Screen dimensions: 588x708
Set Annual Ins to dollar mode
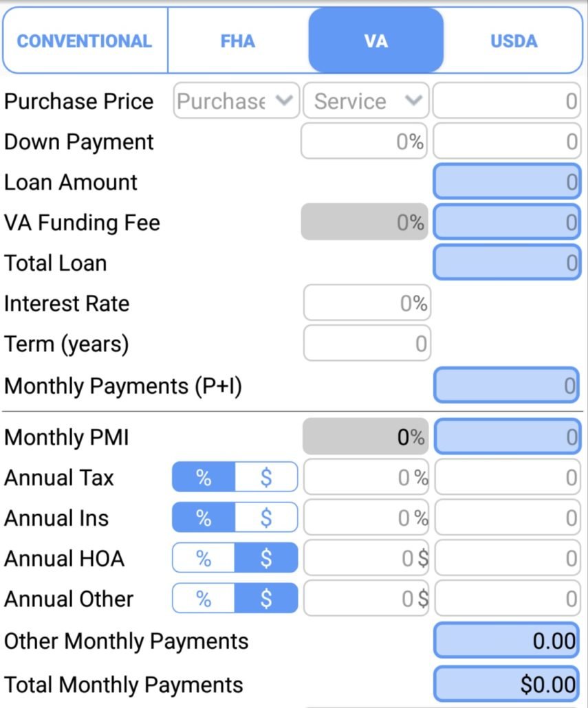[266, 518]
